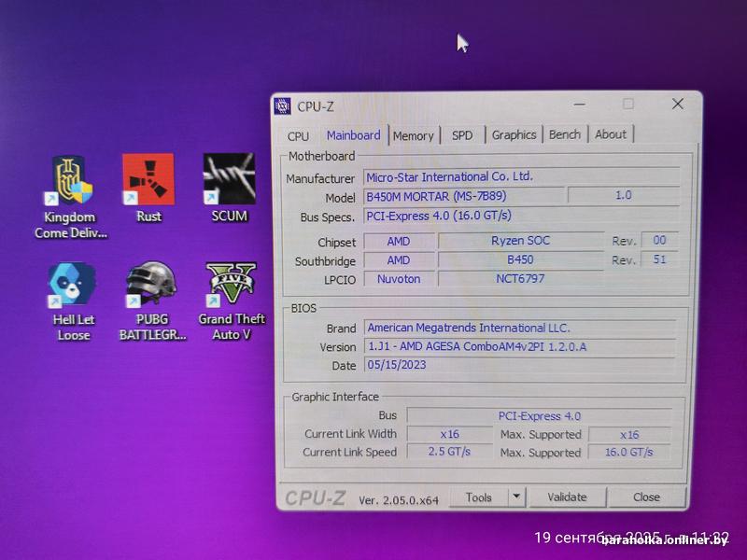Switch to the SPD tab
The width and height of the screenshot is (747, 560).
point(462,135)
